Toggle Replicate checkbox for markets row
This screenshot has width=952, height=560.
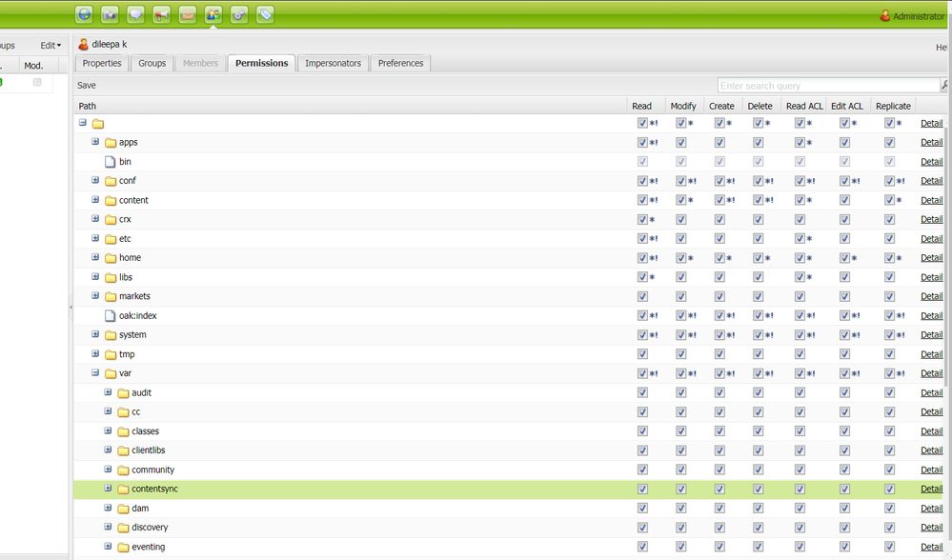[889, 296]
